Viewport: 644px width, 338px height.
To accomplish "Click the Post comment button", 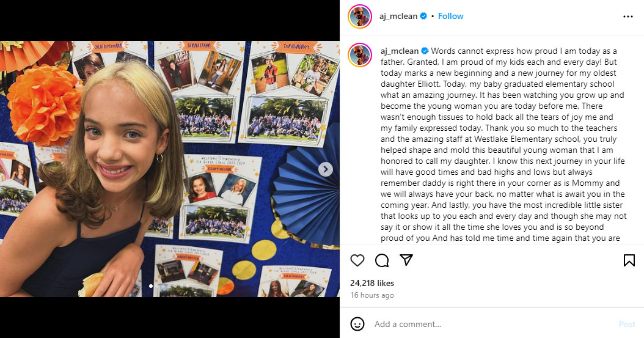I will 627,324.
